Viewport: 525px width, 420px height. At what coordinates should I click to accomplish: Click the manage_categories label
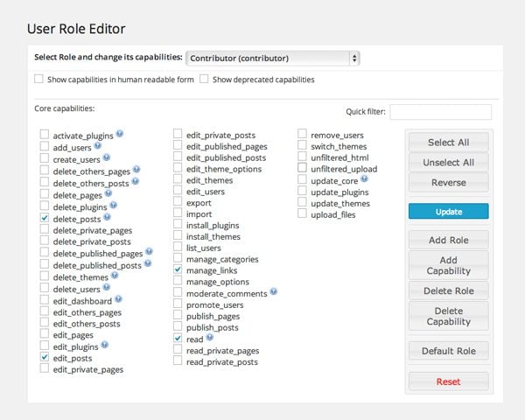(x=222, y=260)
